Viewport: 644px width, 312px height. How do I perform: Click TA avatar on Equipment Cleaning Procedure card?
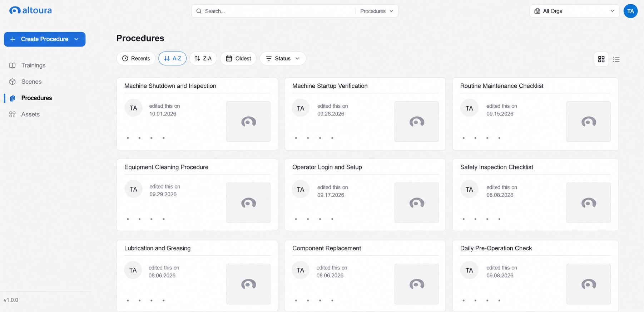click(x=133, y=189)
